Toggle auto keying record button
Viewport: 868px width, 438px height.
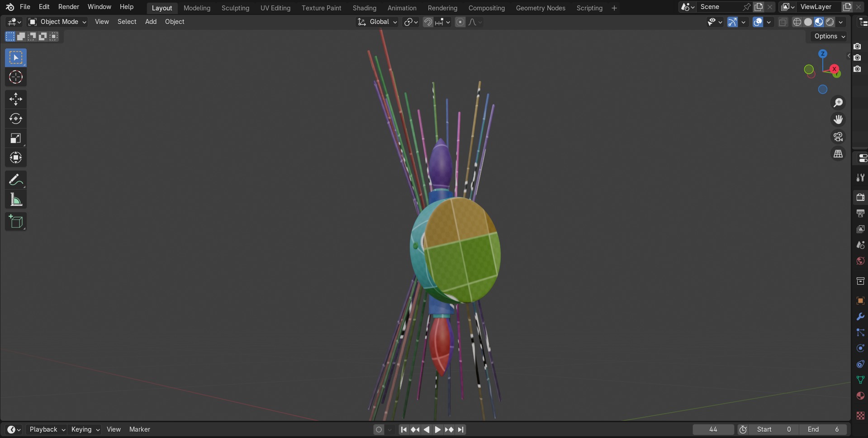[379, 429]
